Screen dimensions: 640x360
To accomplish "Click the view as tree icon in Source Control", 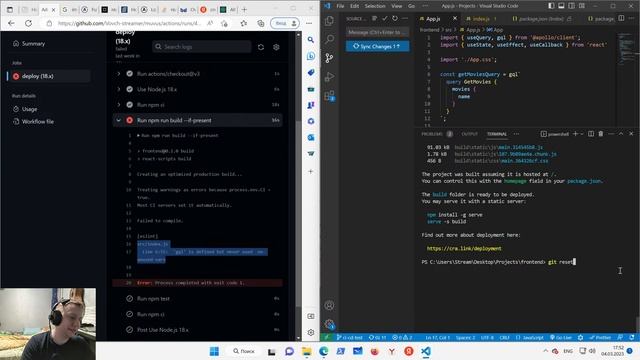I will 374,18.
